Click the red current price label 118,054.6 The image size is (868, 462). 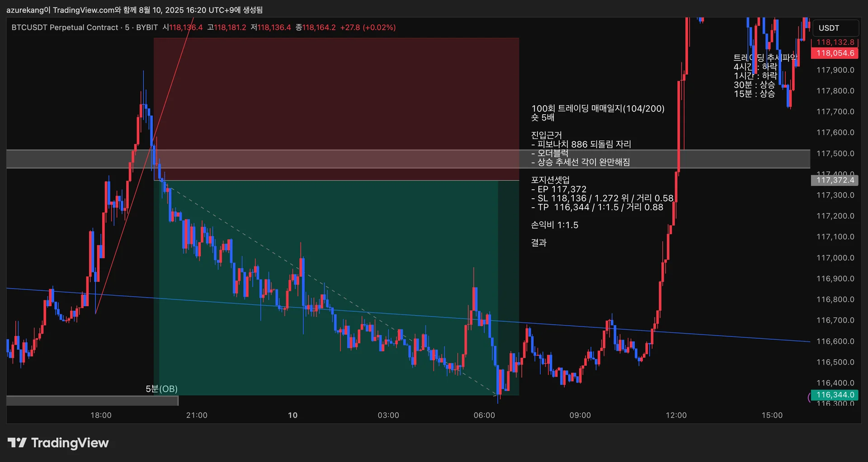click(835, 53)
